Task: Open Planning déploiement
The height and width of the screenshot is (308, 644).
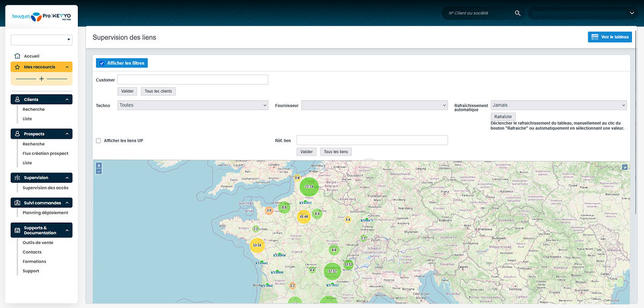Action: click(45, 213)
